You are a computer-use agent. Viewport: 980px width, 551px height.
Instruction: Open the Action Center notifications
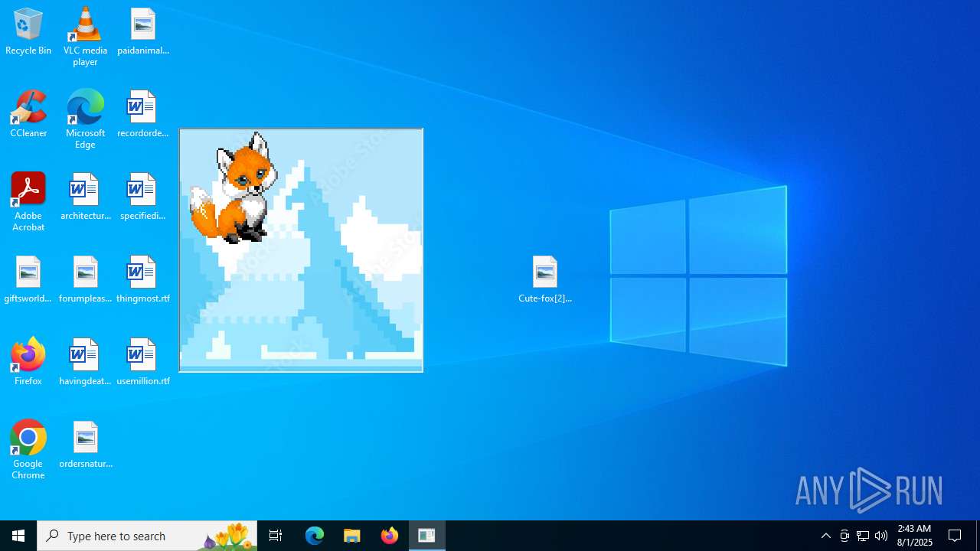coord(955,536)
